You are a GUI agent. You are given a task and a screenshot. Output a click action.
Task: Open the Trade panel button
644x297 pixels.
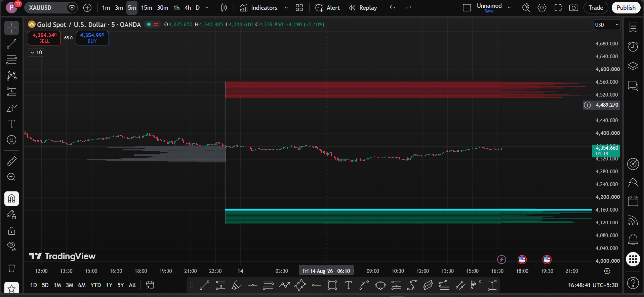tap(596, 8)
